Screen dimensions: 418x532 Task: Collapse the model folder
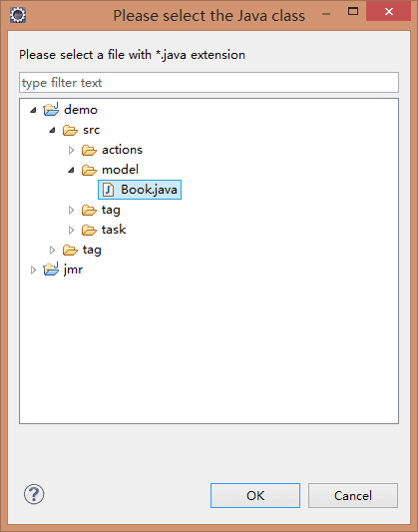(71, 170)
